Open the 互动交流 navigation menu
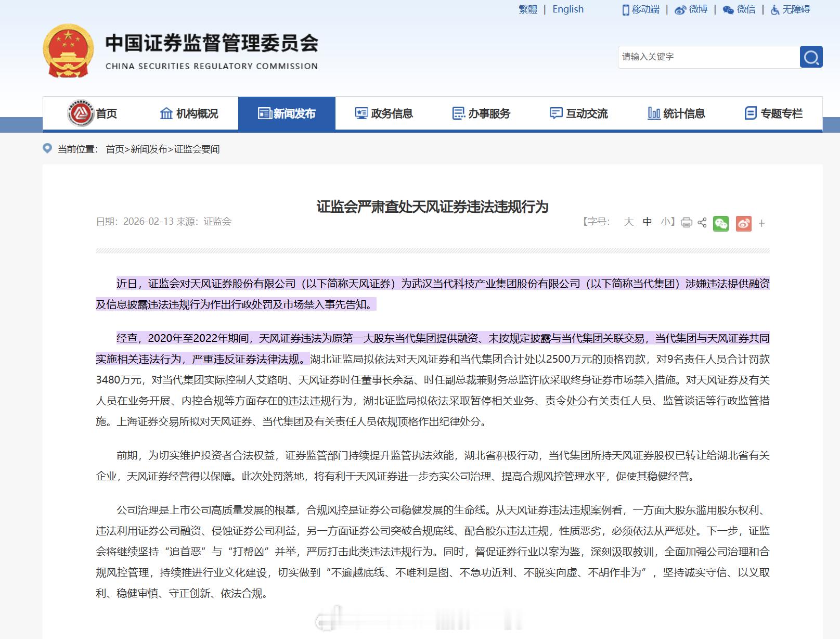 587,113
